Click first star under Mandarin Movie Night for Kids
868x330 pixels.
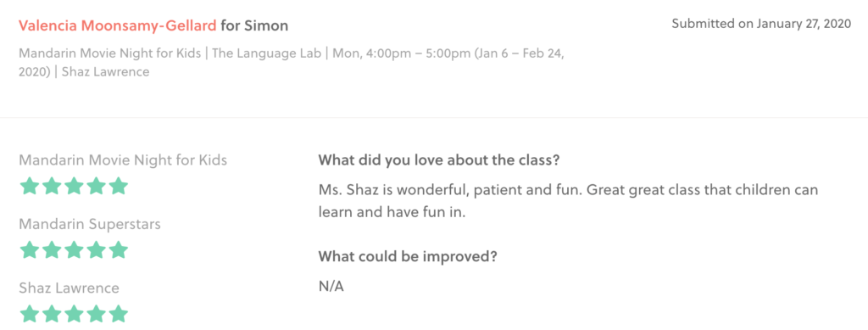coord(30,186)
